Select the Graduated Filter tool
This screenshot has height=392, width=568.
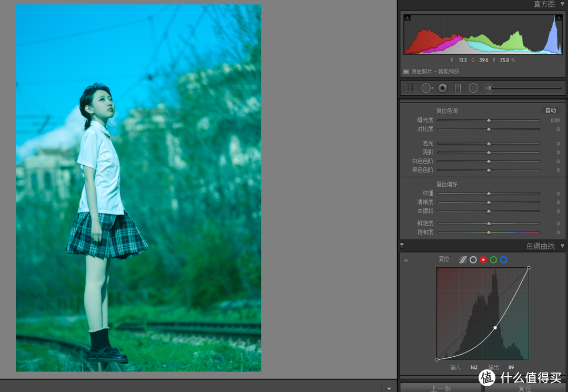point(458,88)
